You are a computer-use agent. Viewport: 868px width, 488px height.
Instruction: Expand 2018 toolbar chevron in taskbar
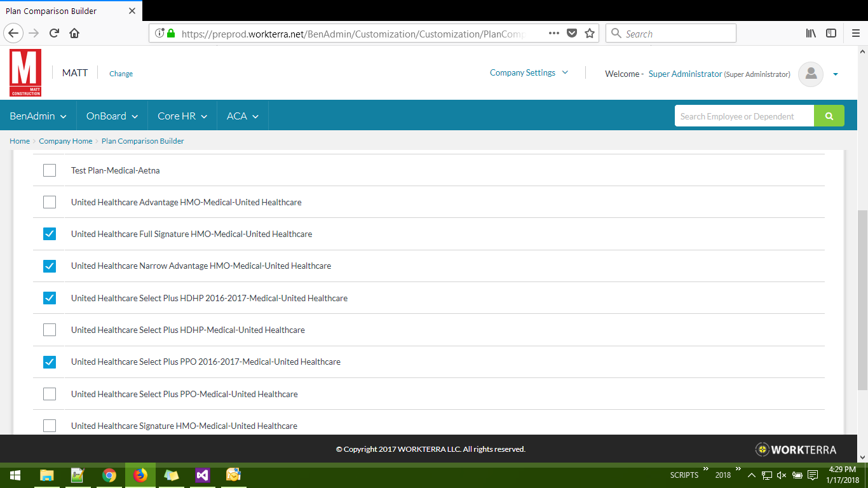click(738, 469)
